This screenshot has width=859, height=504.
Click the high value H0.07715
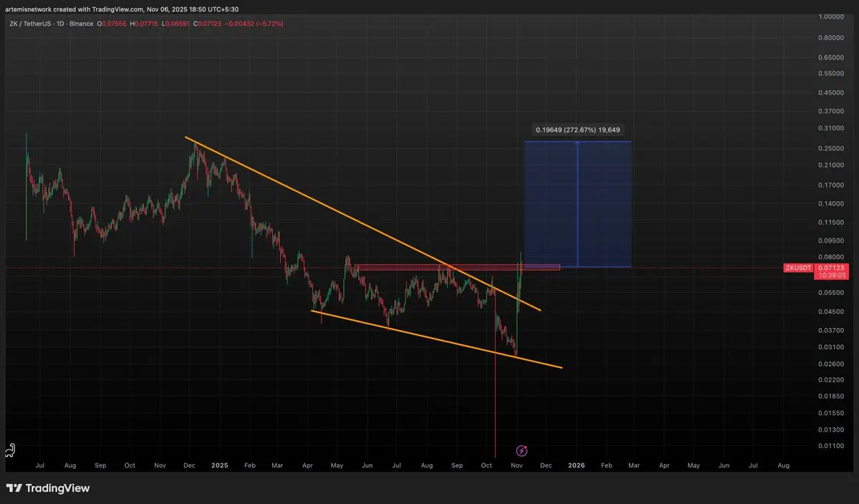point(143,24)
